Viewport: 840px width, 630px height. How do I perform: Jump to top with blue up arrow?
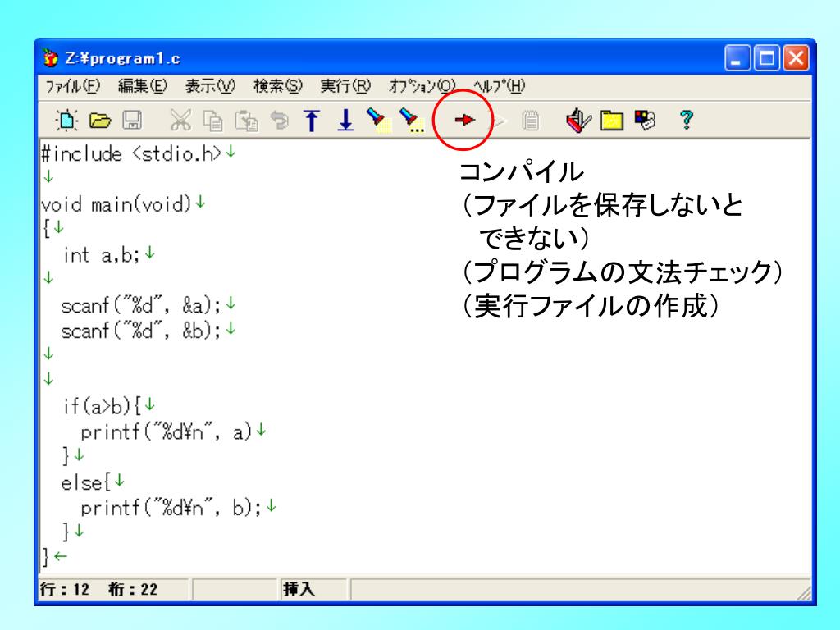pyautogui.click(x=312, y=121)
